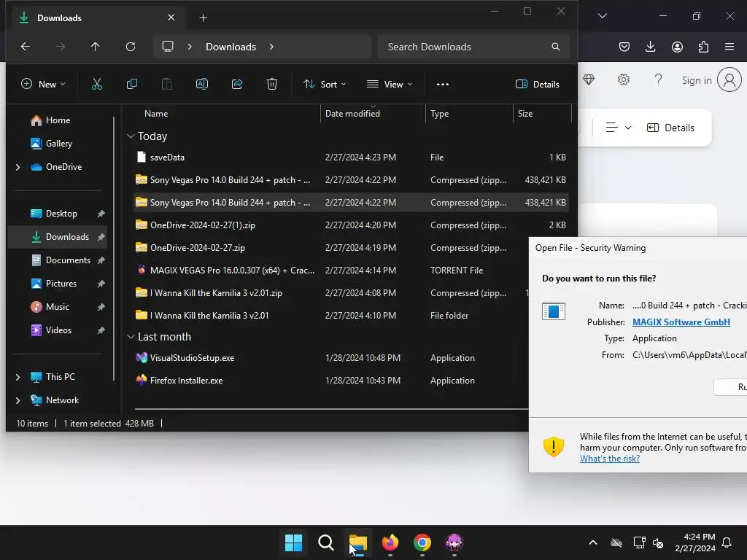Open Firefox from the taskbar
Image resolution: width=747 pixels, height=560 pixels.
point(390,542)
